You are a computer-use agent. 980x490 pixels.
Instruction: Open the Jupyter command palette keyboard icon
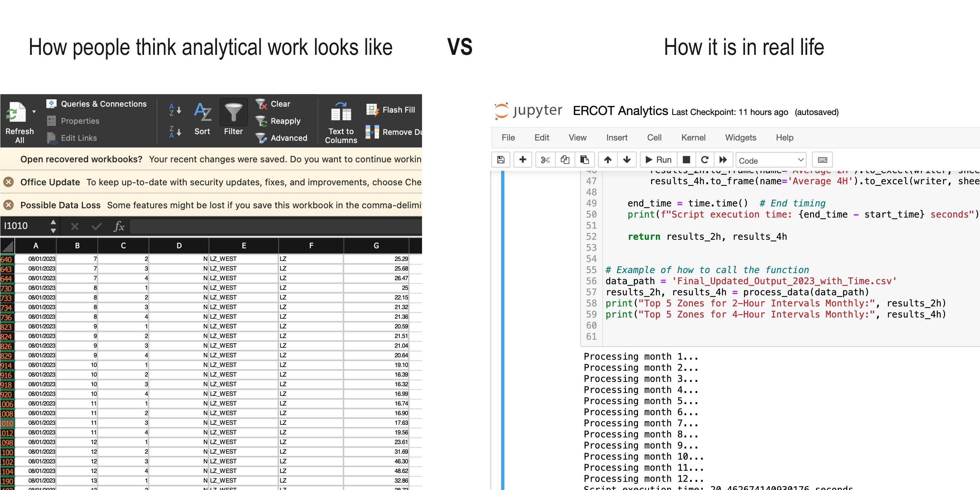823,160
